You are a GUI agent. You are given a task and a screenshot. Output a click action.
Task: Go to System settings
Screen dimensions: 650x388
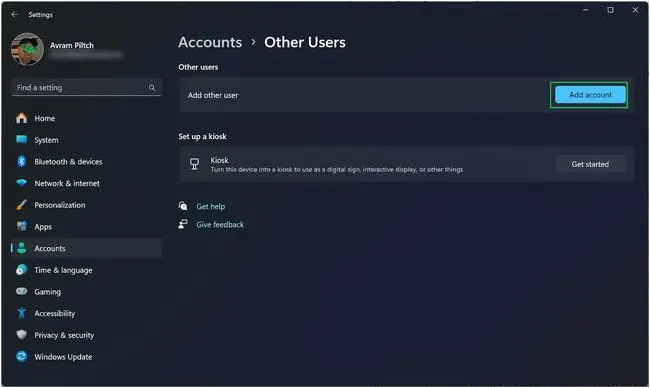coord(46,140)
